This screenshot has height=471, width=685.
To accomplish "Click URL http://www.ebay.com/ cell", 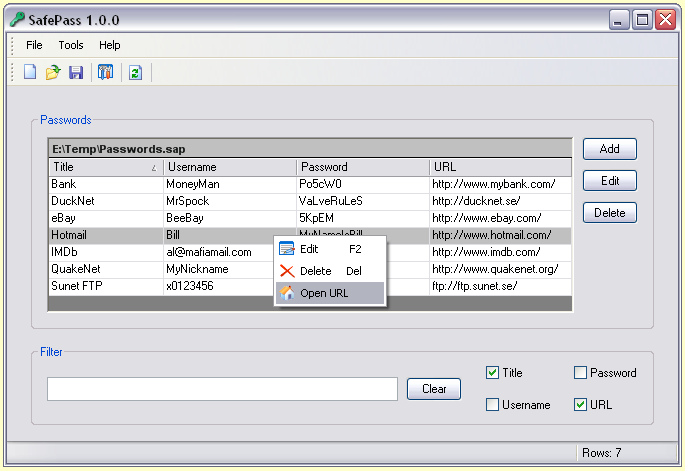I will (501, 218).
